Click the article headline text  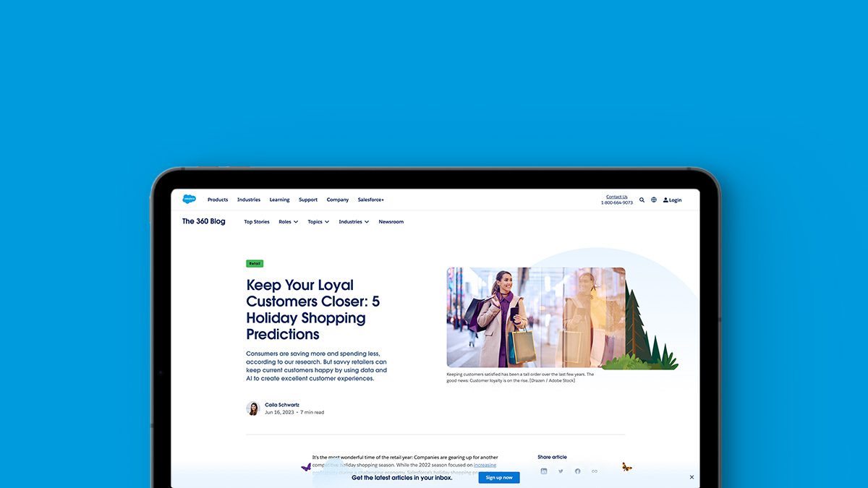313,309
